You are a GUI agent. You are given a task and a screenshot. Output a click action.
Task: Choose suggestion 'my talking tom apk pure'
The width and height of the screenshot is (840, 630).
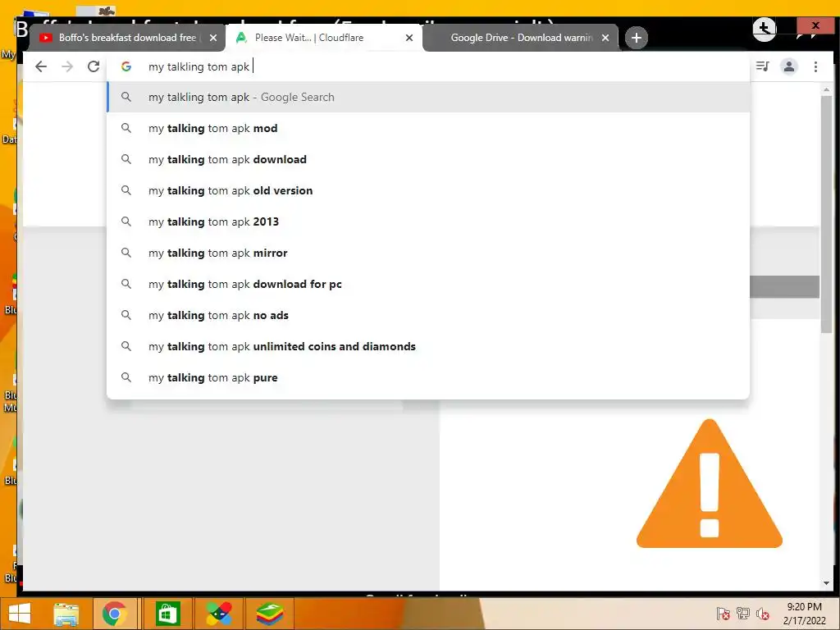(x=428, y=377)
